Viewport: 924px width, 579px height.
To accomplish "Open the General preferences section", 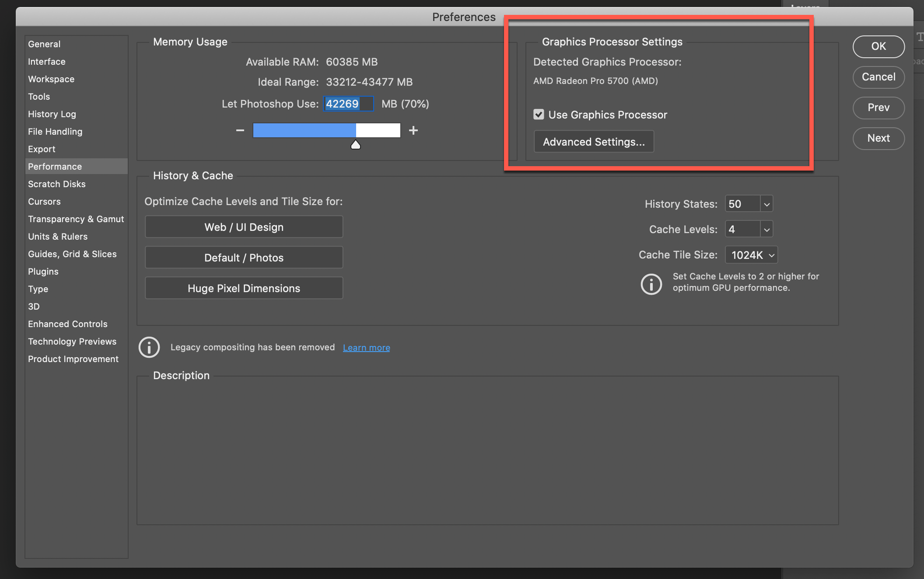I will [44, 44].
